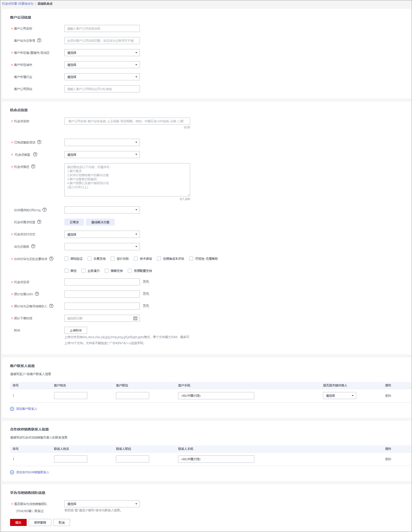Click plus icon for 添加合作伙伴销售联系人
Viewport: 412px width, 532px height.
pos(12,472)
